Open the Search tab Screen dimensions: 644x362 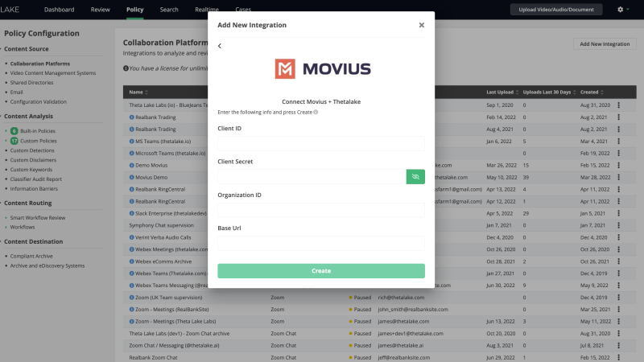169,10
